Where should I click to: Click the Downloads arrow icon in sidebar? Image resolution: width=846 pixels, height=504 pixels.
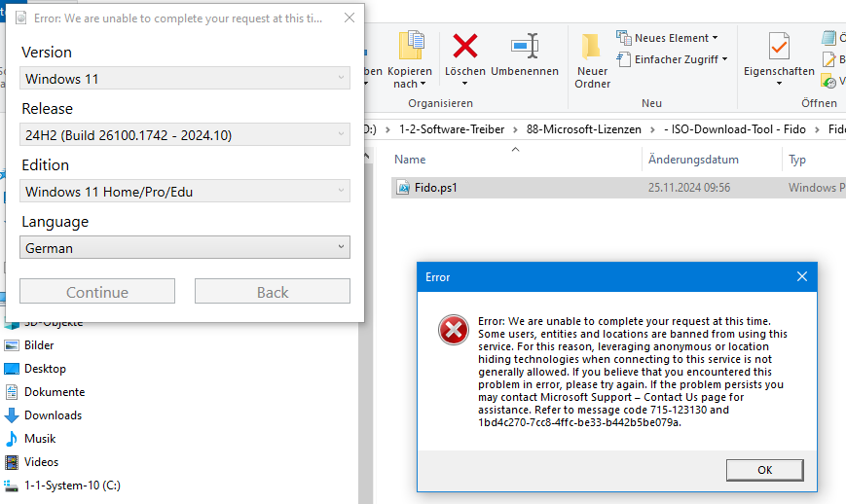(x=12, y=415)
